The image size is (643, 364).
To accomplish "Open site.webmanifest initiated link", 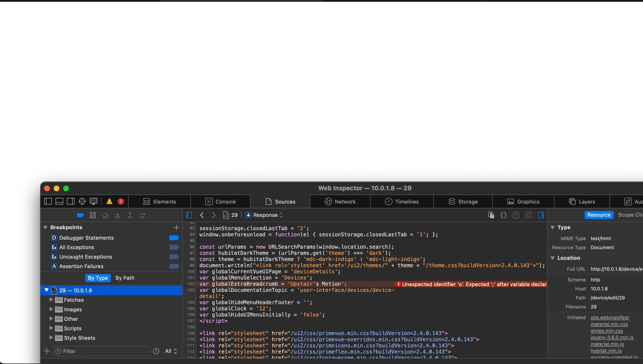I will (x=610, y=317).
